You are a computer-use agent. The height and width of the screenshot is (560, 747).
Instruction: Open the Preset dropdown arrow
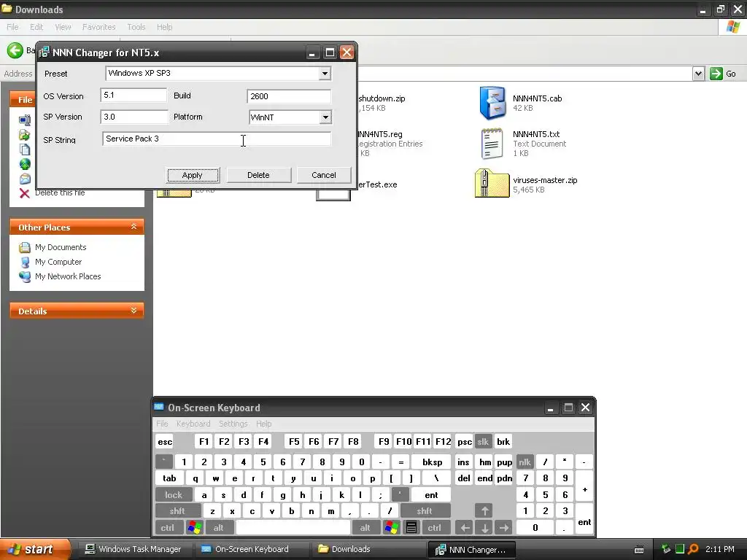coord(325,74)
